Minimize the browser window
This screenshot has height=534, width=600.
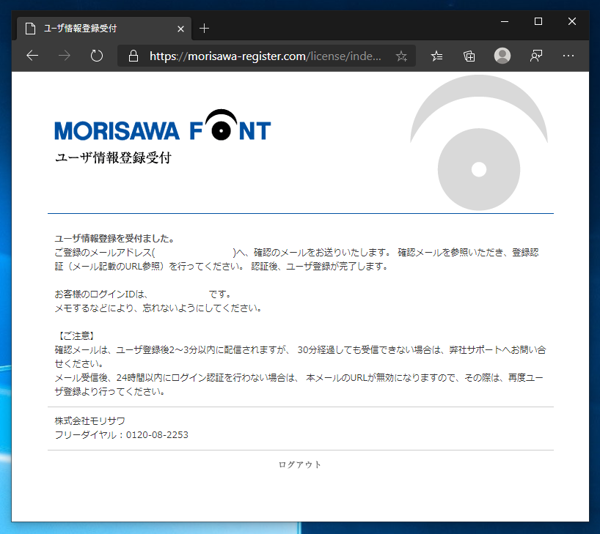[505, 21]
